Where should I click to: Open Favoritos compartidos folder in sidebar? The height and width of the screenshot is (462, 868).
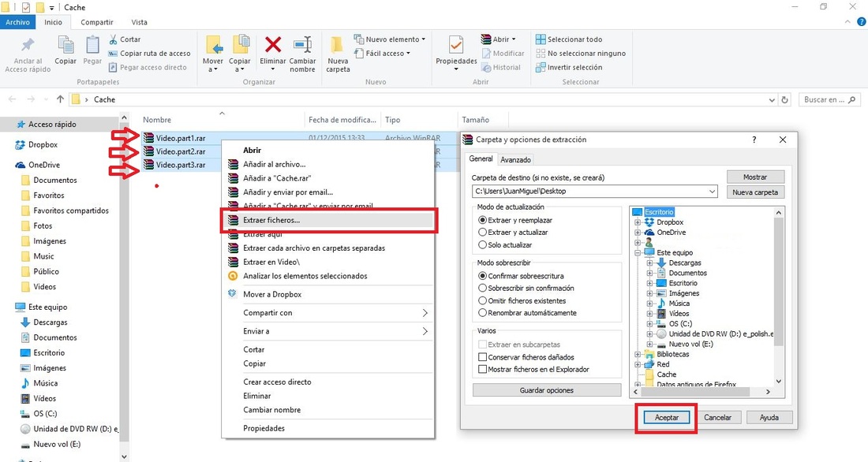coord(65,211)
